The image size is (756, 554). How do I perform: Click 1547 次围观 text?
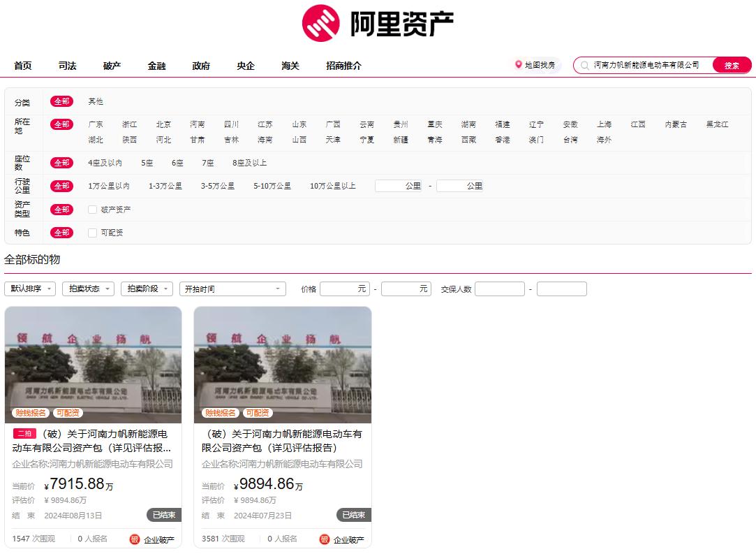click(34, 539)
